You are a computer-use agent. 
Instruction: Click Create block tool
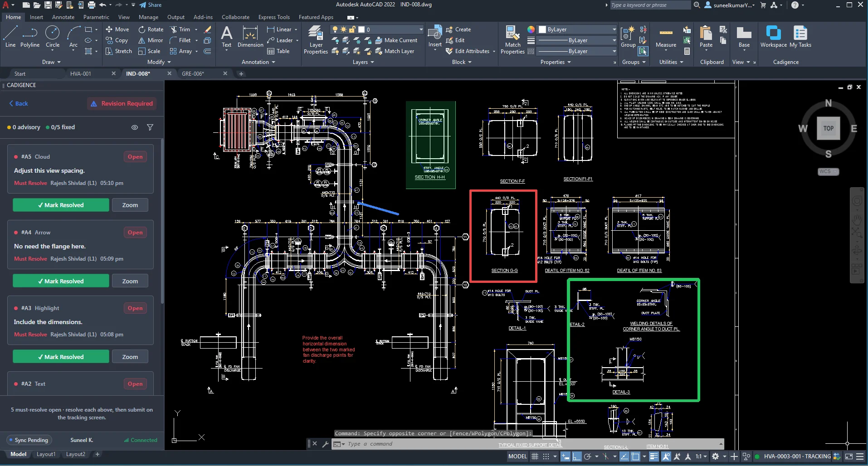[x=458, y=29]
